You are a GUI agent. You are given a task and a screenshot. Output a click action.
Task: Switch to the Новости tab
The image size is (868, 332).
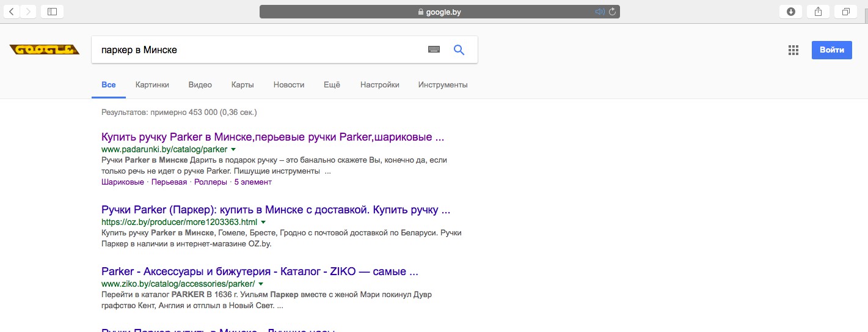click(289, 85)
